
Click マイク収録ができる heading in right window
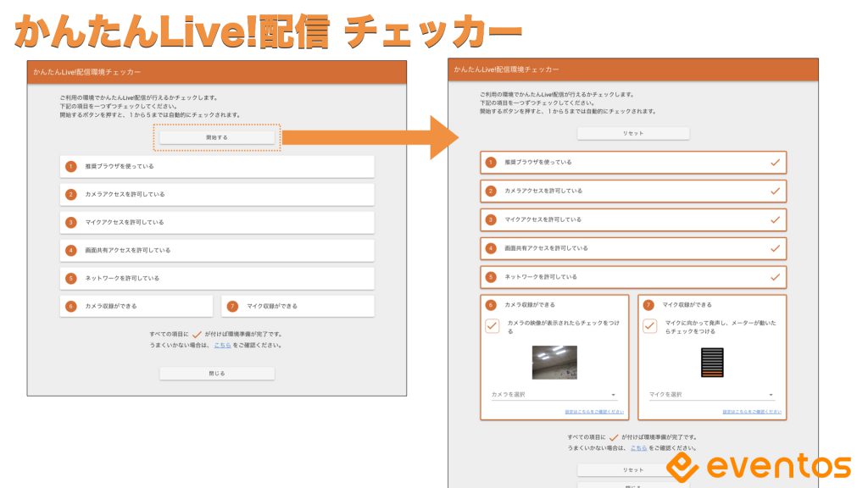[687, 305]
